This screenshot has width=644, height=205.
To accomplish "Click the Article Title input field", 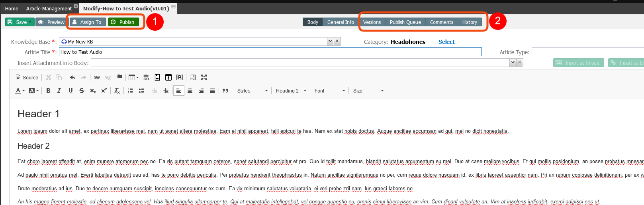I will click(x=270, y=52).
